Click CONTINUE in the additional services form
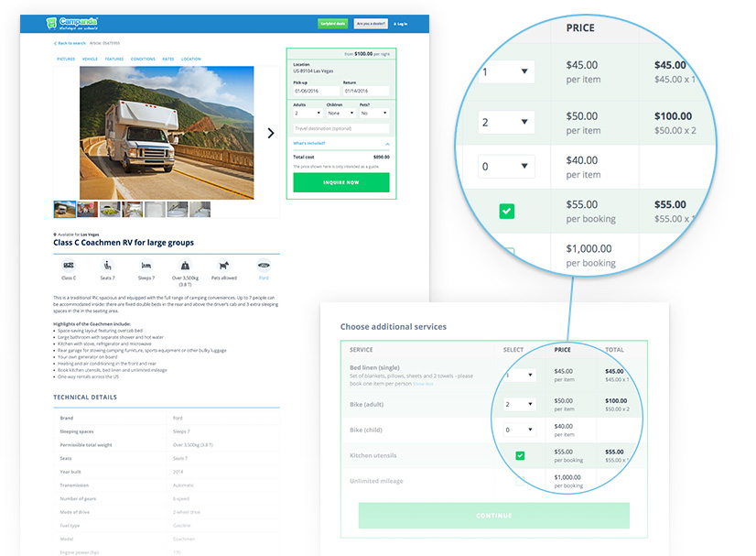 (x=493, y=516)
